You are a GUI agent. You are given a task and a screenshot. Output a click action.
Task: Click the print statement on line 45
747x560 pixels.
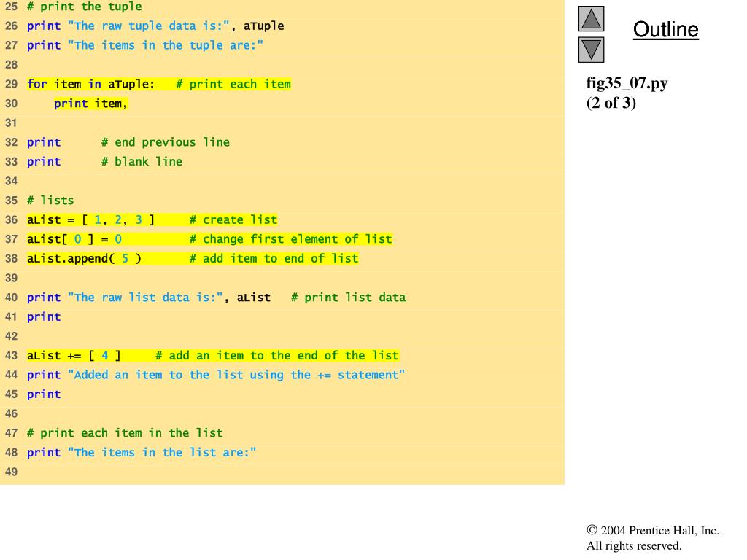pos(44,394)
